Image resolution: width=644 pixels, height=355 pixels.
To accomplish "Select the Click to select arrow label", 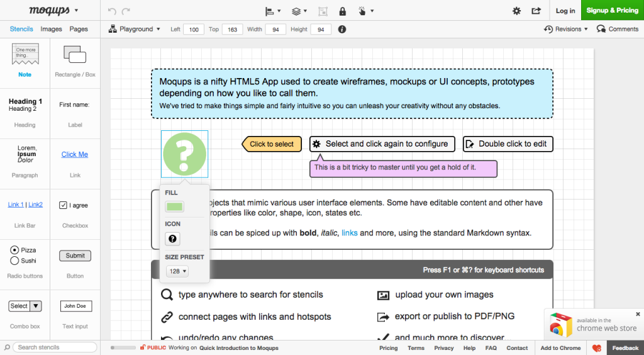I will pyautogui.click(x=272, y=144).
